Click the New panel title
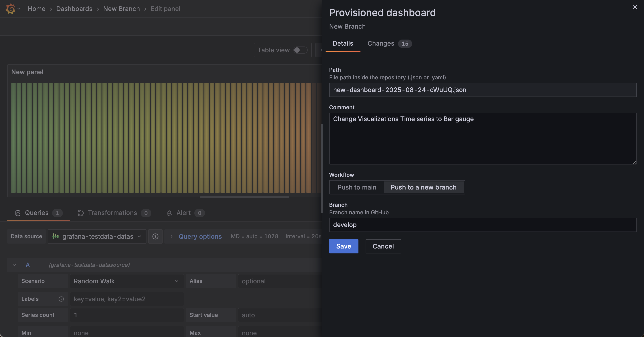Screen dimensions: 644x337 coord(27,72)
